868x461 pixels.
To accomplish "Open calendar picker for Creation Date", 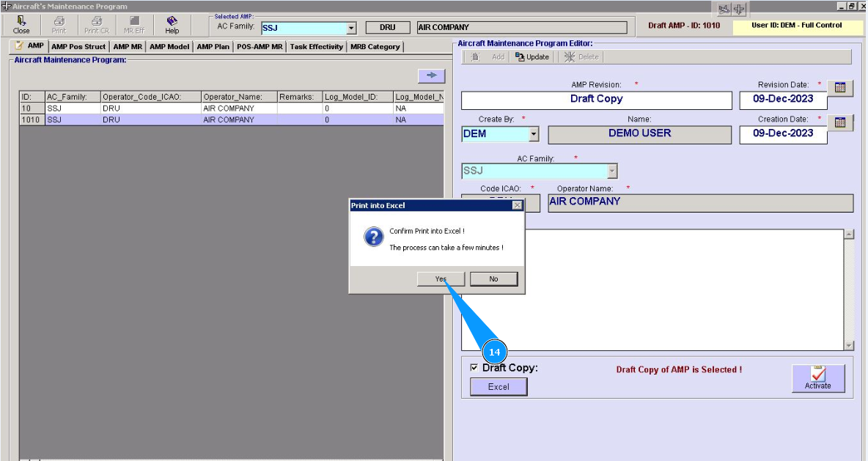I will tap(839, 122).
